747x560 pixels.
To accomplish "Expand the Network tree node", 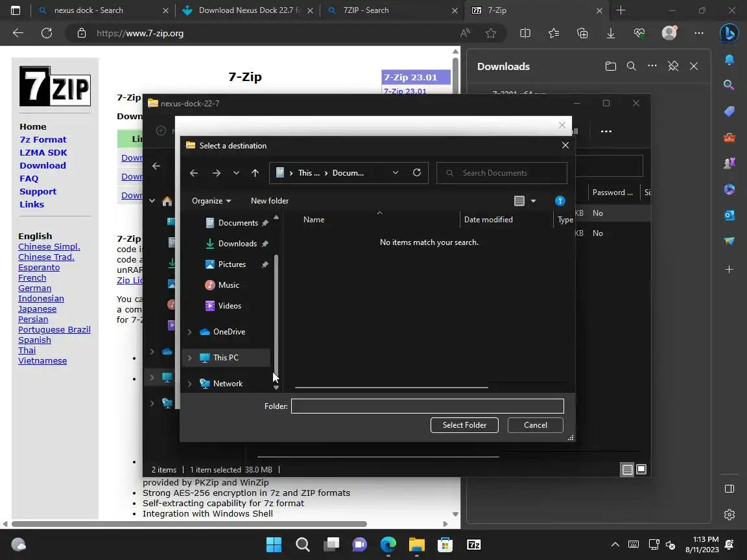I will coord(189,384).
